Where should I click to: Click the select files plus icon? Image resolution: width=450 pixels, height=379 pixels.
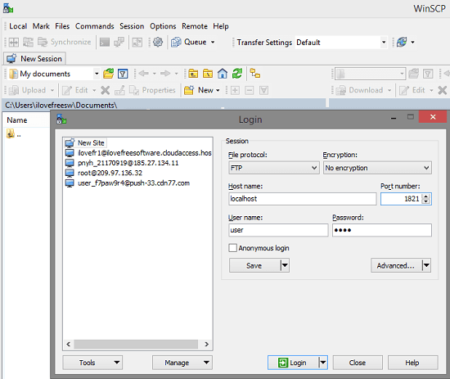[x=235, y=90]
